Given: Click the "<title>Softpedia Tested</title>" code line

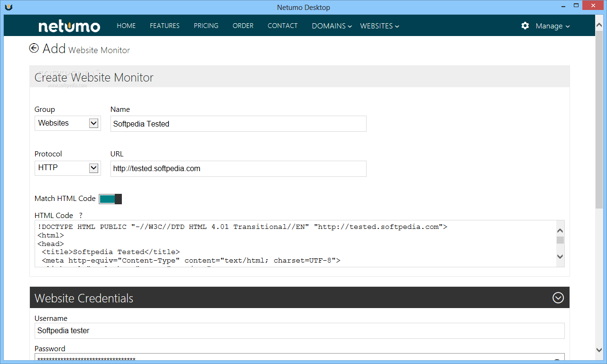Looking at the screenshot, I should [111, 252].
